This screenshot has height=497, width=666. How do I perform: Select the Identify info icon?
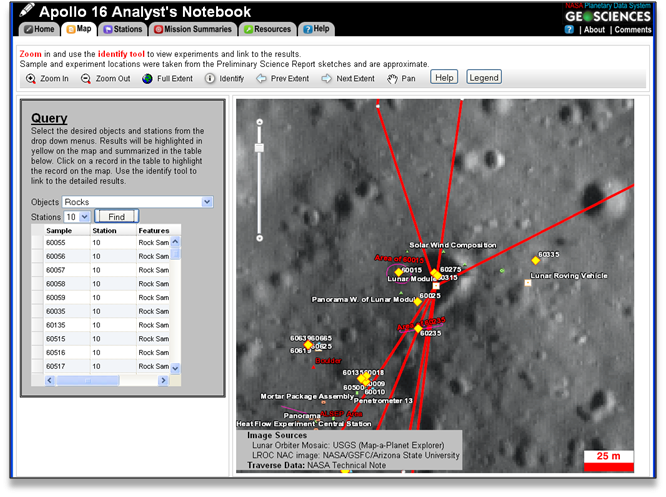tap(210, 79)
